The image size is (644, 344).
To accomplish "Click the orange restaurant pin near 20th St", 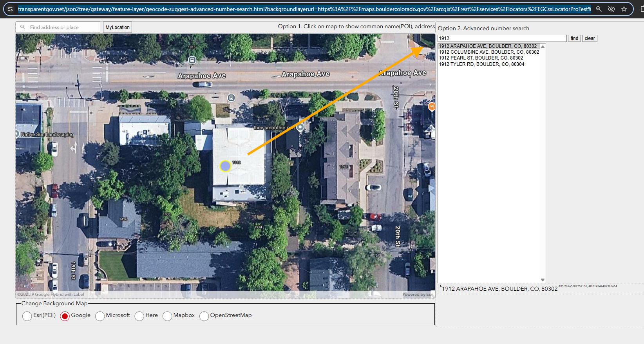I will click(431, 107).
